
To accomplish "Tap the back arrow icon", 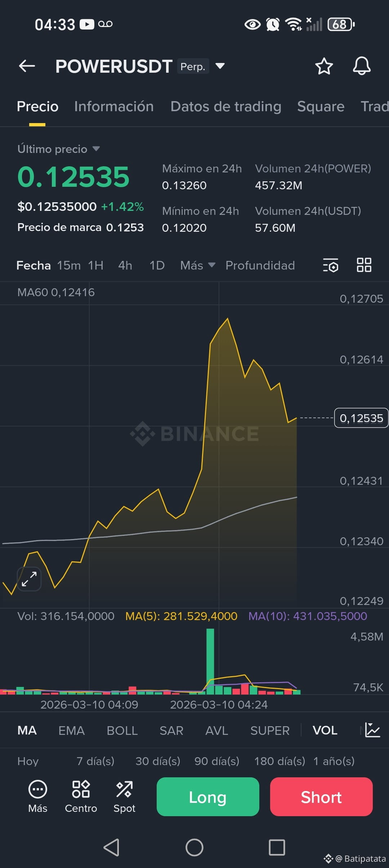I will tap(27, 66).
